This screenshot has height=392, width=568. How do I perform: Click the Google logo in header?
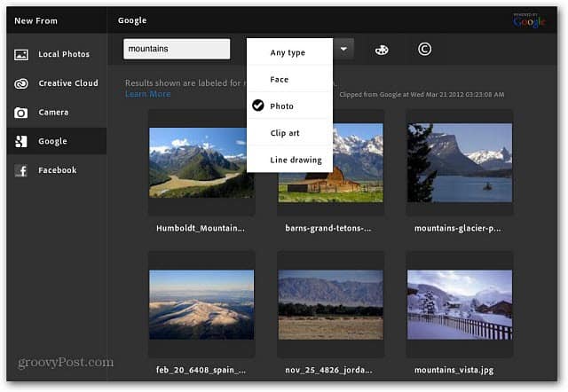tap(529, 20)
